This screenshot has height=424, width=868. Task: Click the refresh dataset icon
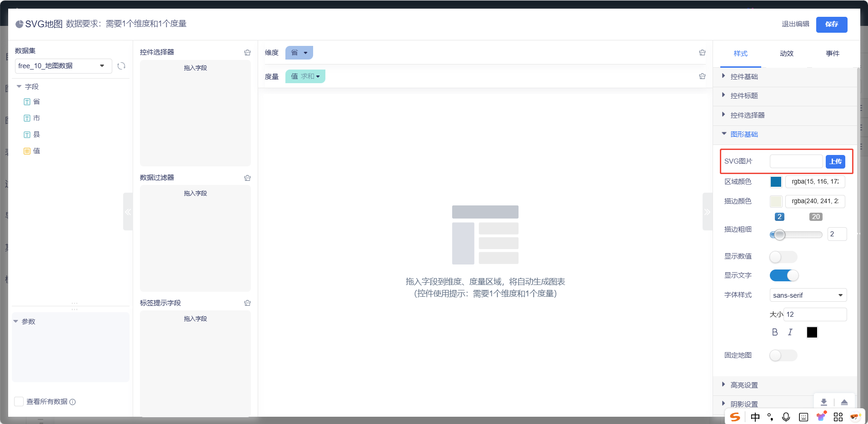click(x=121, y=66)
